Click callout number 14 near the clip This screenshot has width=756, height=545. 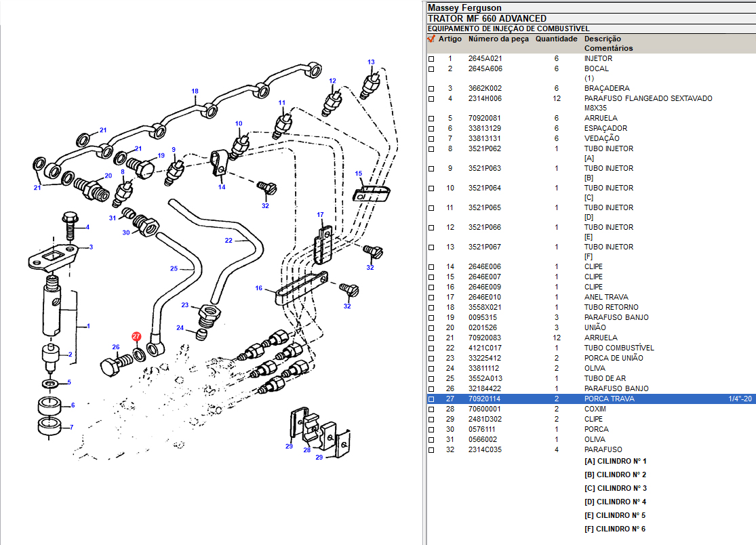tap(221, 187)
